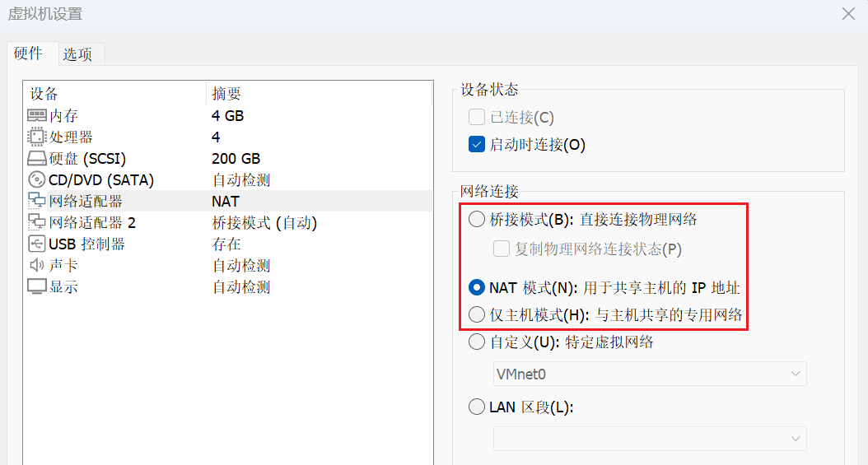Switch to the 选项 tab
This screenshot has width=868, height=465.
coord(78,54)
